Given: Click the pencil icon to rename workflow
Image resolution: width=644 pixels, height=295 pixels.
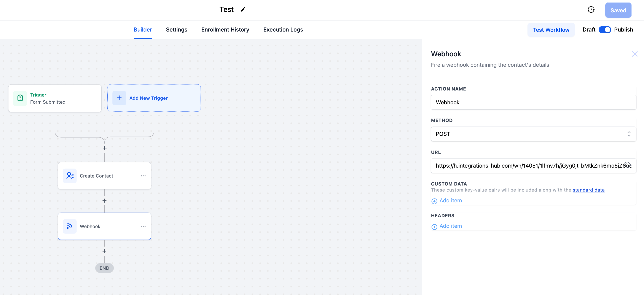Looking at the screenshot, I should (243, 10).
